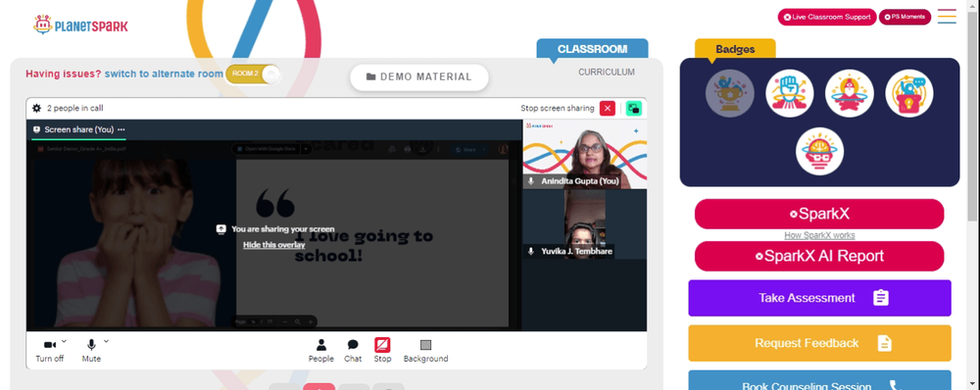
Task: Click the Take Assessment button
Action: 819,298
